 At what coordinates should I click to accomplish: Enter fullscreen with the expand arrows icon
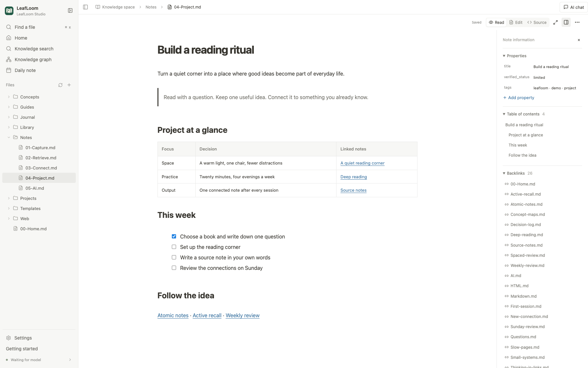click(x=555, y=23)
